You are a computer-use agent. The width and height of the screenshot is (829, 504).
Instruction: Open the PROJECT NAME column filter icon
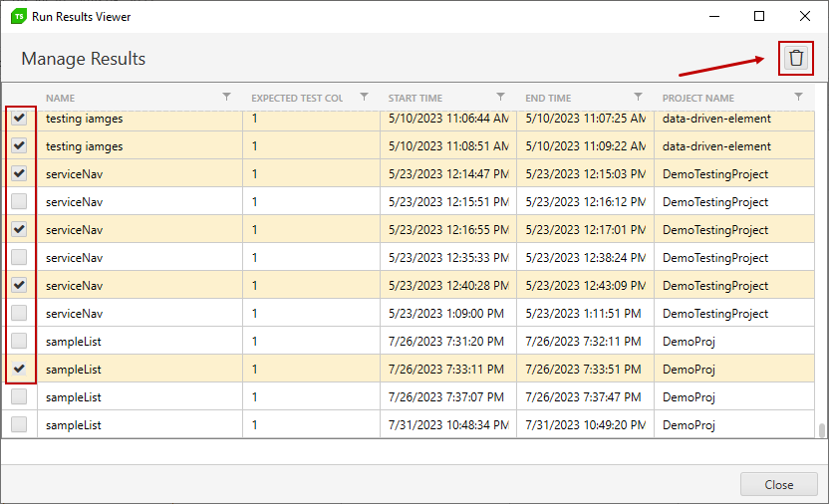tap(798, 97)
